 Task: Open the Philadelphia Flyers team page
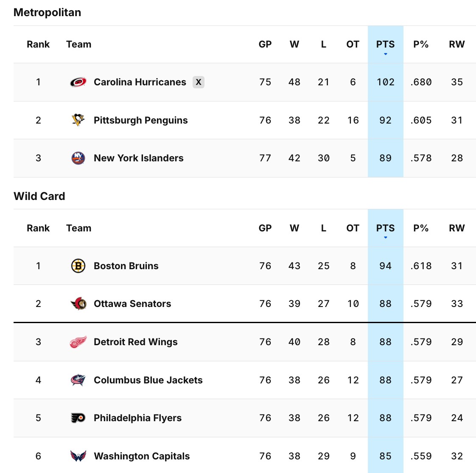click(137, 418)
